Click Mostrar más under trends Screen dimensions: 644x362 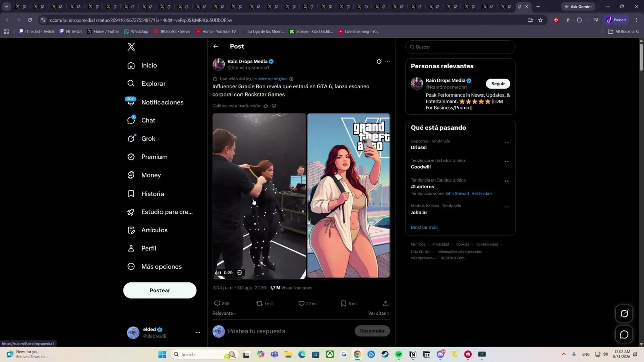tap(424, 227)
